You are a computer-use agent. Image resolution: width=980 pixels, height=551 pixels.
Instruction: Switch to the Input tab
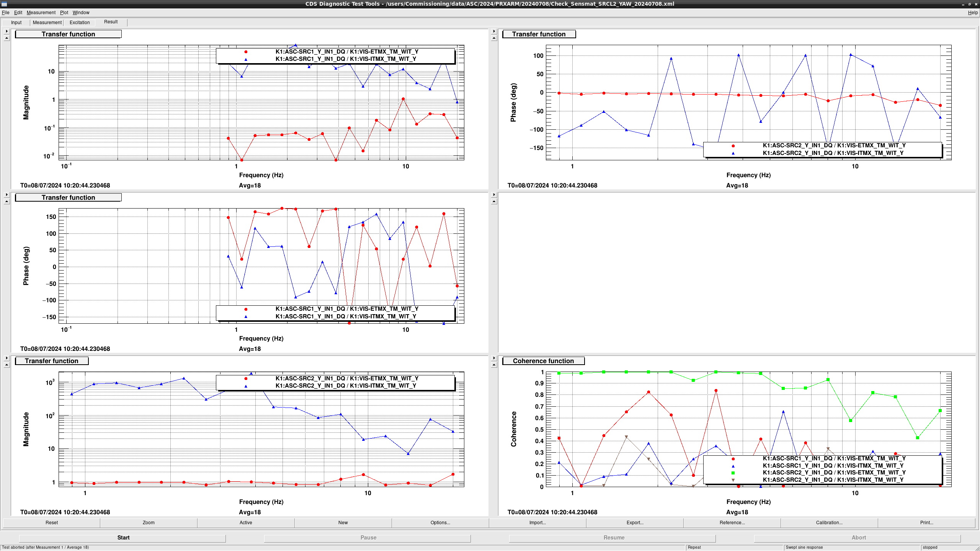point(16,23)
